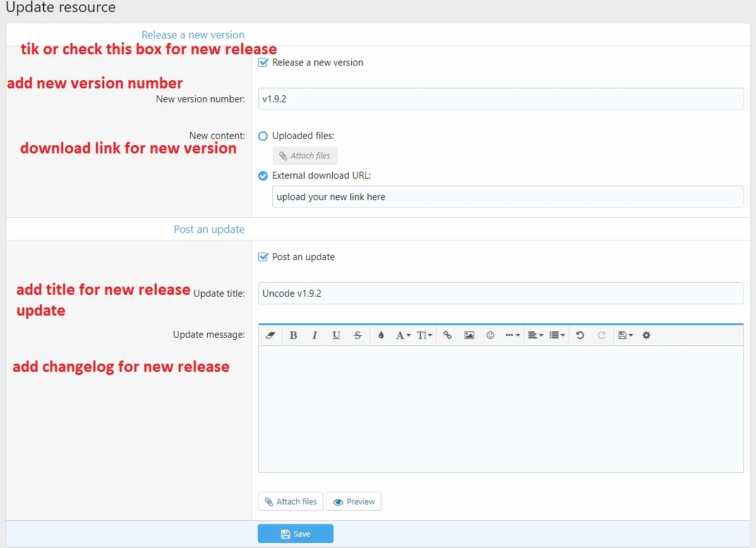This screenshot has height=548, width=756.
Task: Click the Preview button
Action: (354, 501)
